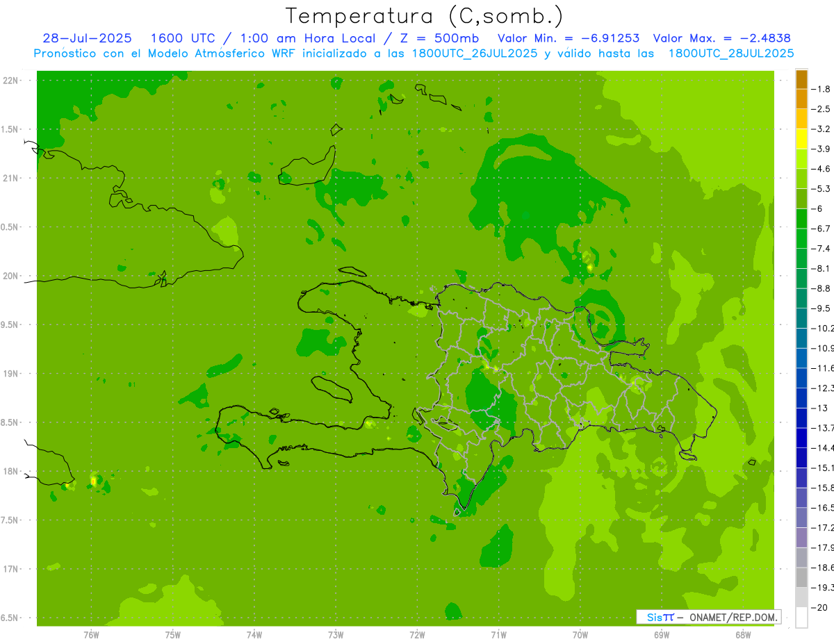This screenshot has height=644, width=834.
Task: Click the 70W longitude axis label
Action: coord(580,634)
